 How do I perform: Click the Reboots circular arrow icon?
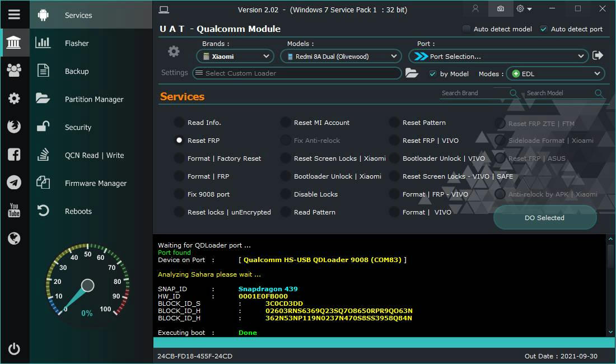[43, 211]
